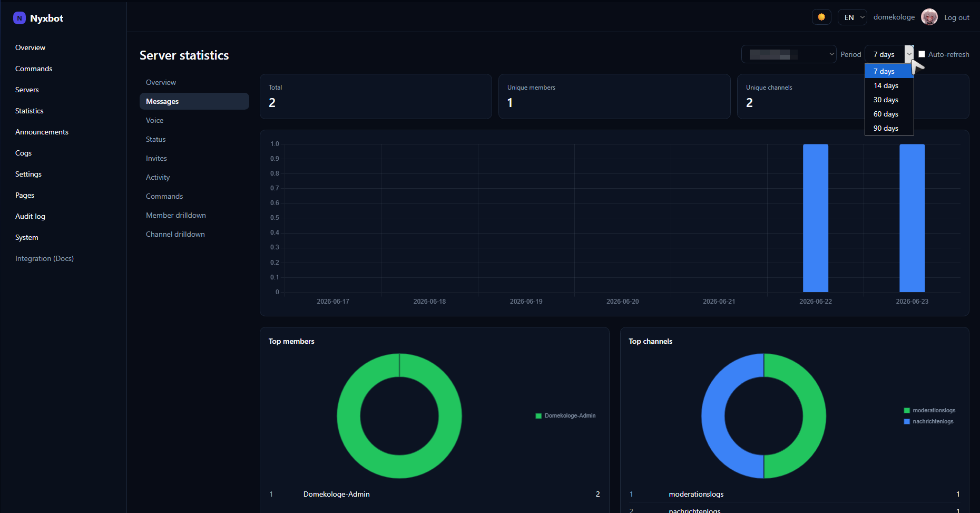Switch to the Invites statistics tab
Screen dimensions: 980x513
click(194, 158)
